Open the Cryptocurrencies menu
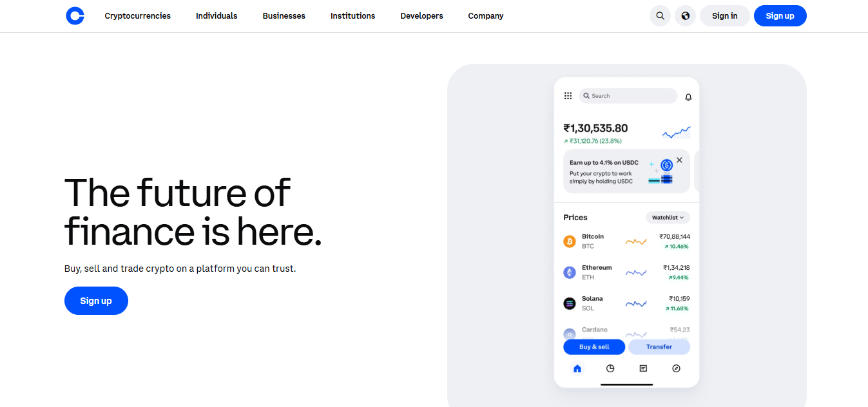This screenshot has height=407, width=868. pos(137,16)
